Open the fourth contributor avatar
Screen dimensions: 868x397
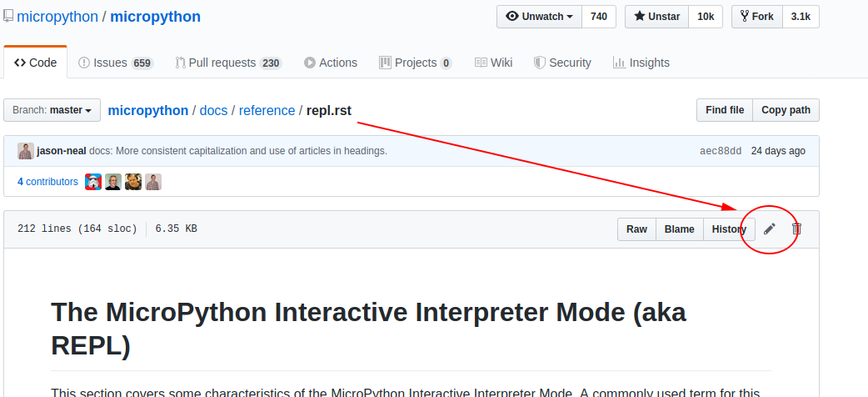click(153, 182)
